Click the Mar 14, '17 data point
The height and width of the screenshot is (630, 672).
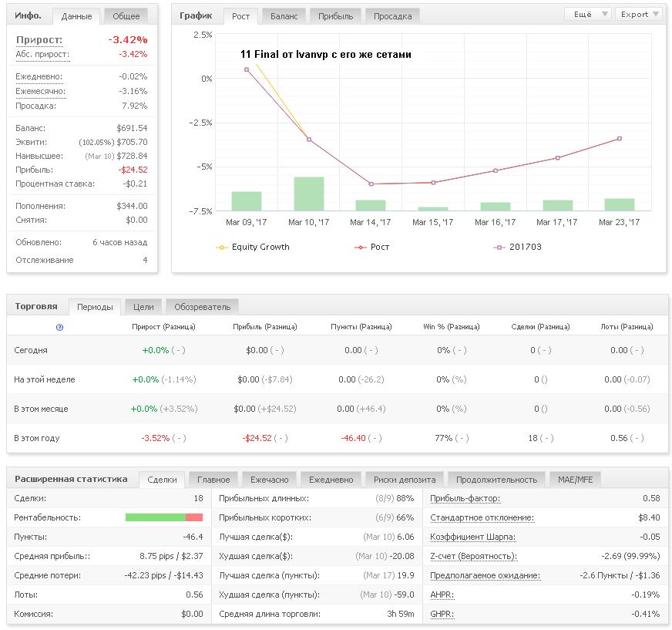(371, 184)
